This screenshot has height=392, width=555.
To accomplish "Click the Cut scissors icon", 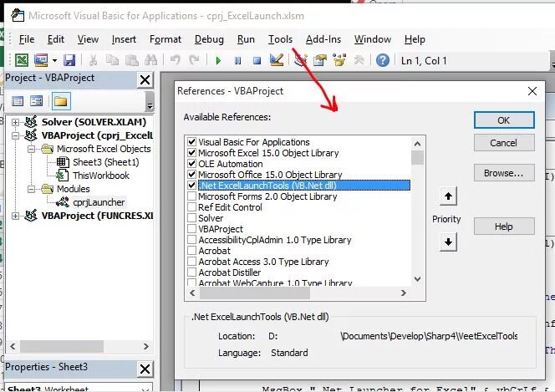I will click(x=93, y=60).
